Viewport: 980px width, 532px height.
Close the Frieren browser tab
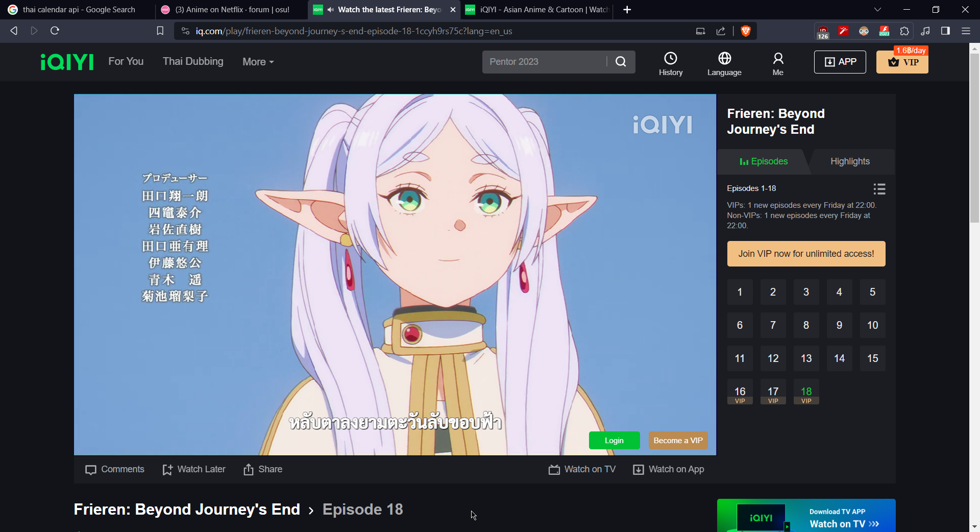pos(453,10)
